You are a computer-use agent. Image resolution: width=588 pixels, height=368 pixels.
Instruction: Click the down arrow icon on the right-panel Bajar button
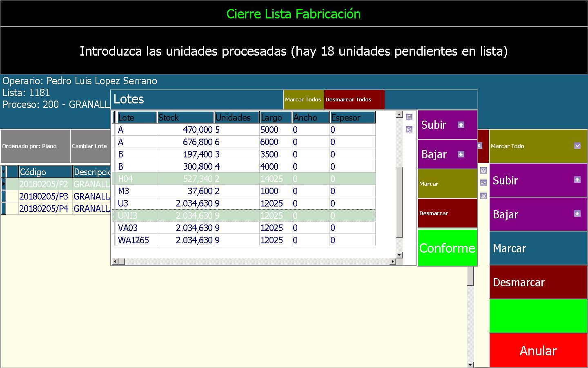(x=577, y=213)
